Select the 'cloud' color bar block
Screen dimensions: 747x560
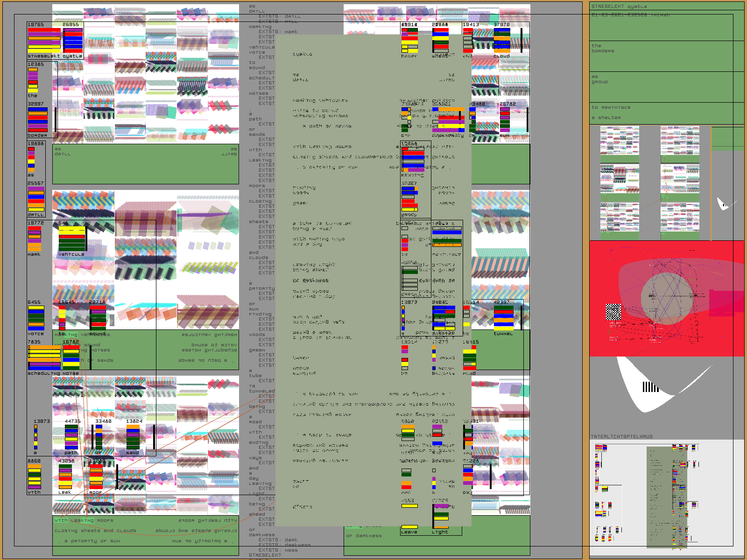tap(502, 40)
